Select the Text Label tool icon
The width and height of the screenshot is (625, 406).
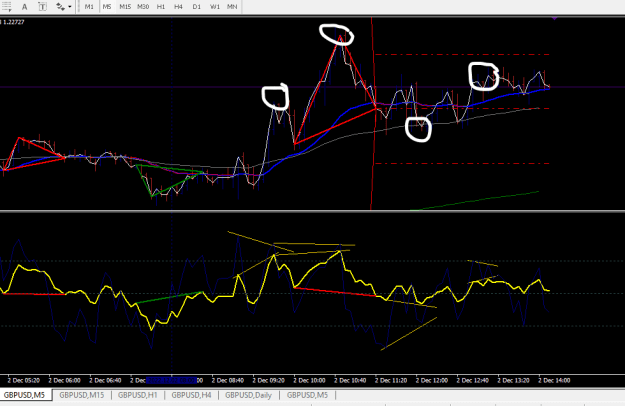tap(42, 6)
